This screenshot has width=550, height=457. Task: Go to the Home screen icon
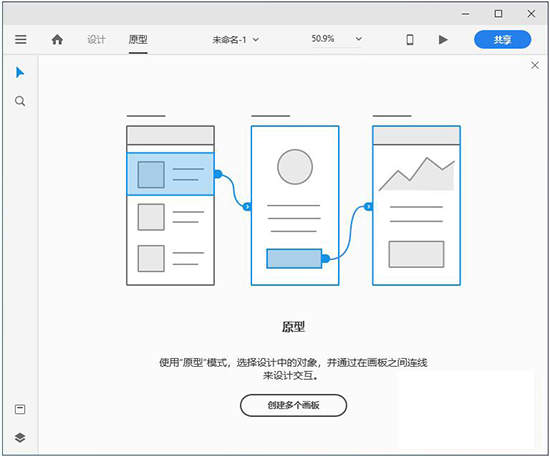(57, 39)
